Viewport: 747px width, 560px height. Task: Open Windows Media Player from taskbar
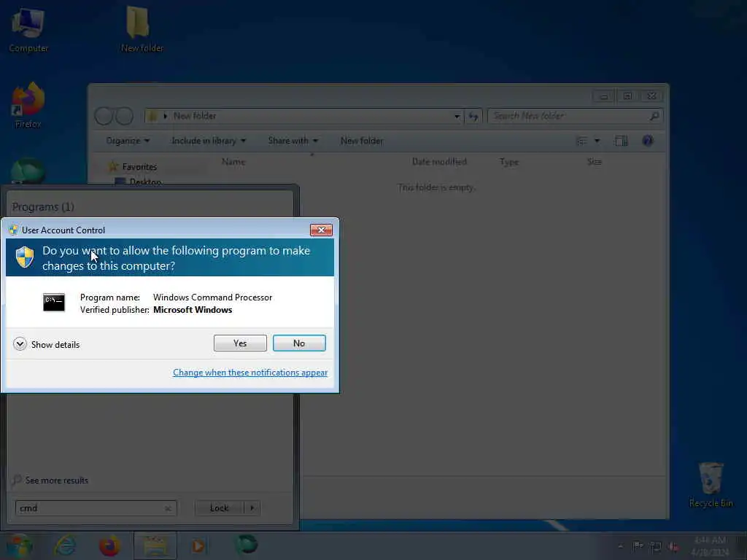click(x=198, y=545)
